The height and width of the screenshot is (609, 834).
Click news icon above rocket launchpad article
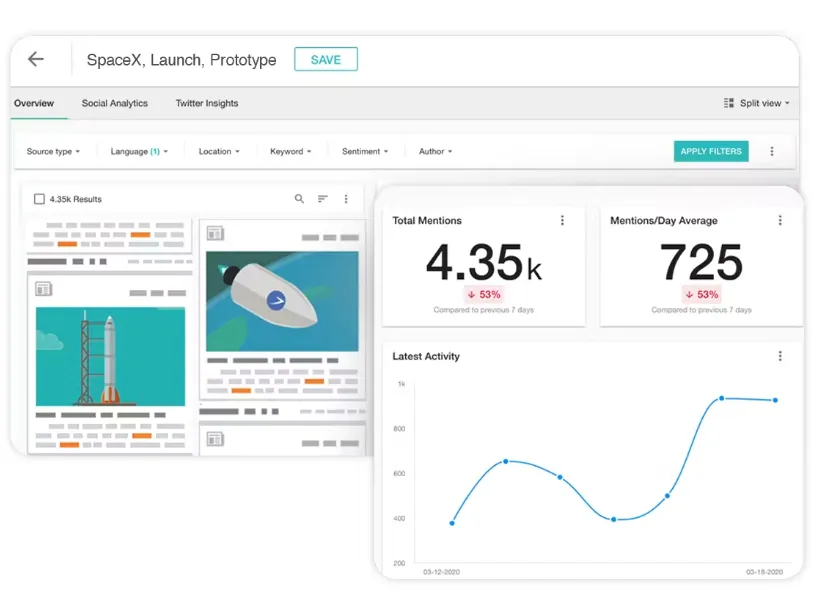pos(44,289)
